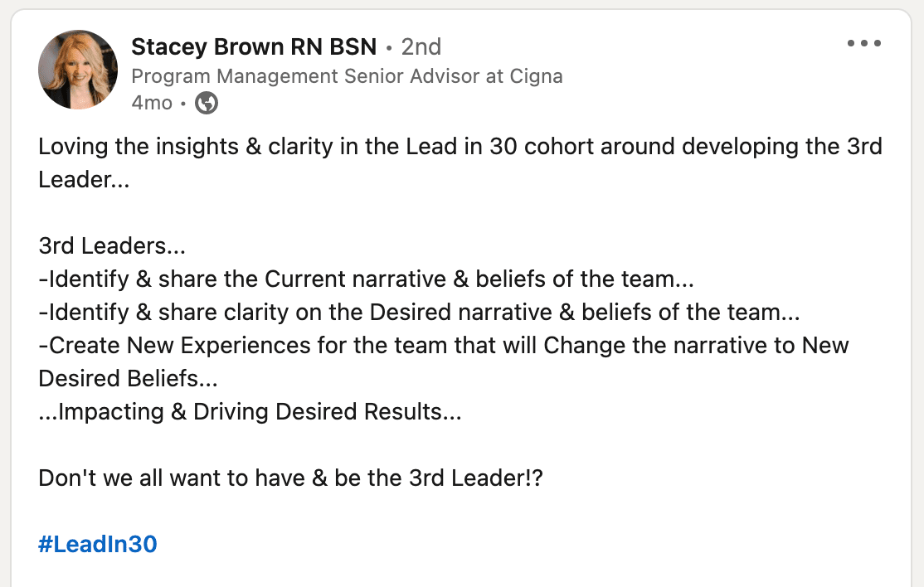
Task: Click the globe public visibility icon
Action: pyautogui.click(x=207, y=103)
